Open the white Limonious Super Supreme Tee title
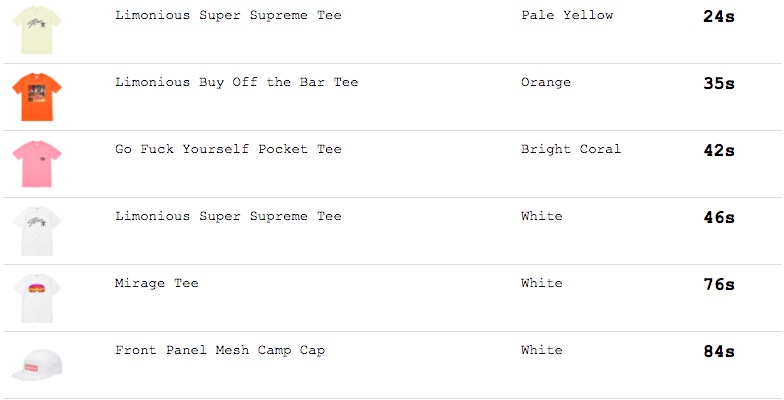Screen dimensions: 784x400 pos(228,216)
